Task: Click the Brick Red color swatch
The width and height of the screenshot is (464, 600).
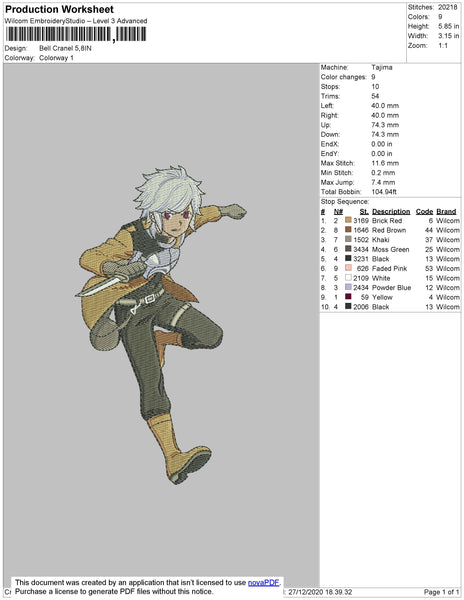Action: 348,220
